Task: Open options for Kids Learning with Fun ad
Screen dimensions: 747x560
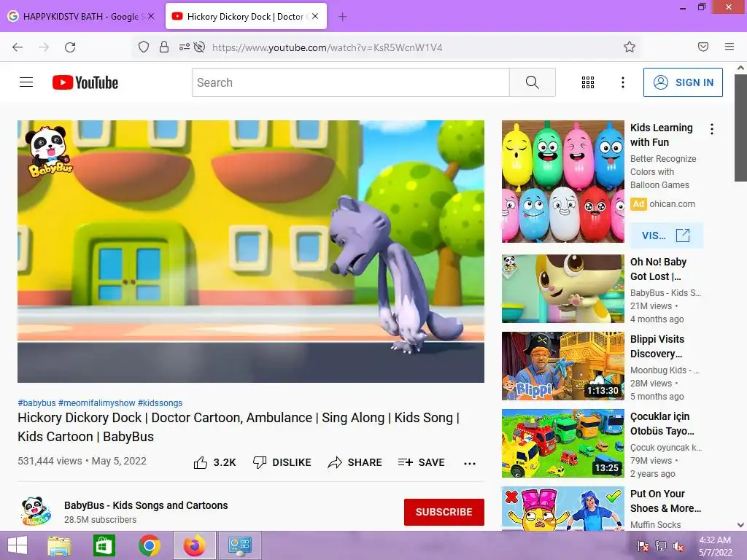Action: pos(712,129)
